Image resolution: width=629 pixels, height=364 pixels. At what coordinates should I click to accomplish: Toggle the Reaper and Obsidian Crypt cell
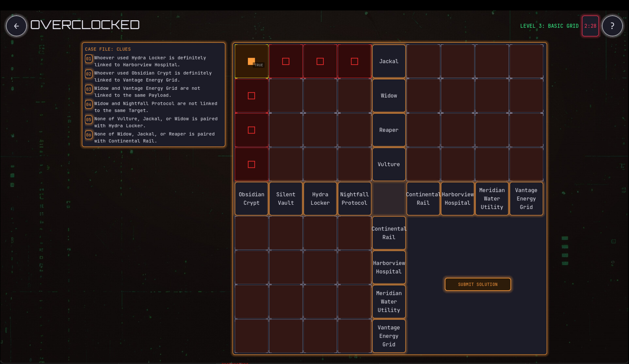[x=251, y=130]
